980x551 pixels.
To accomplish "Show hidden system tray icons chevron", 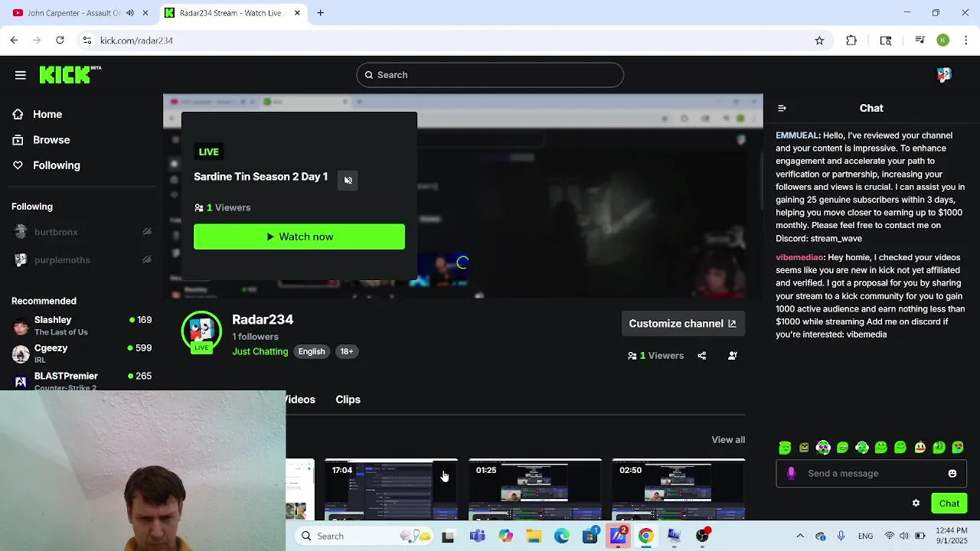I will click(x=800, y=536).
